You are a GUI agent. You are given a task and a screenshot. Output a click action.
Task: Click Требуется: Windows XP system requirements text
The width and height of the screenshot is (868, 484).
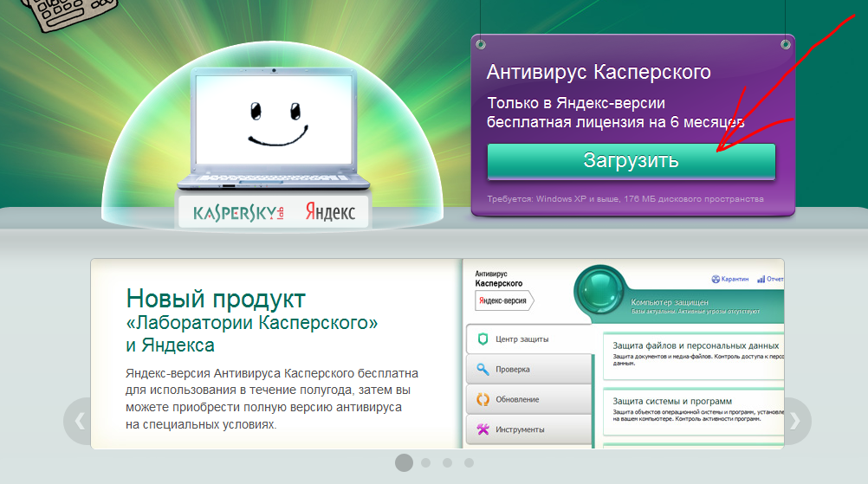[x=625, y=198]
